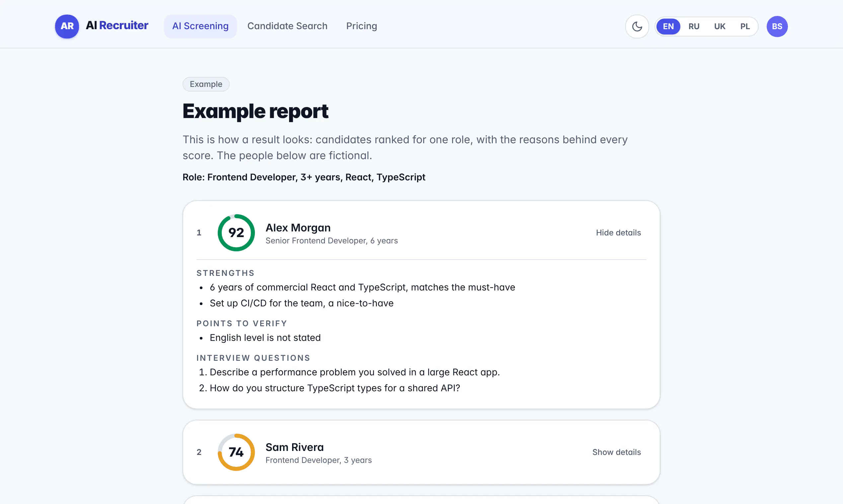Switch language to UK
The width and height of the screenshot is (843, 504).
click(720, 26)
